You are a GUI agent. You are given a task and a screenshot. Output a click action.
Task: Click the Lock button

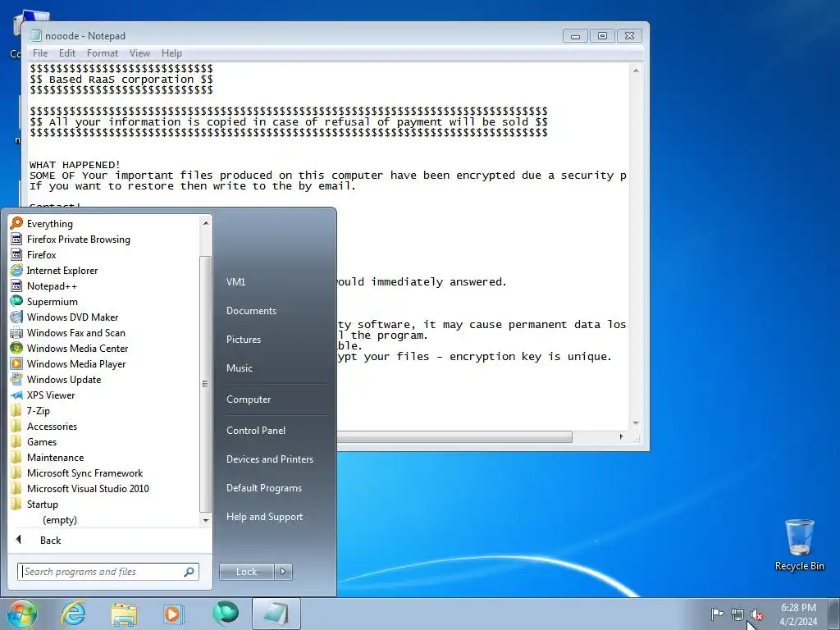point(246,572)
